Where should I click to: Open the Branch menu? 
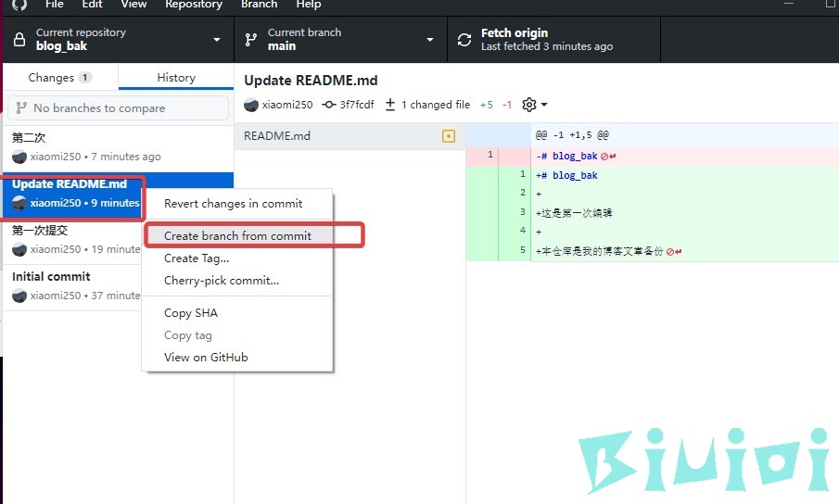click(x=259, y=5)
